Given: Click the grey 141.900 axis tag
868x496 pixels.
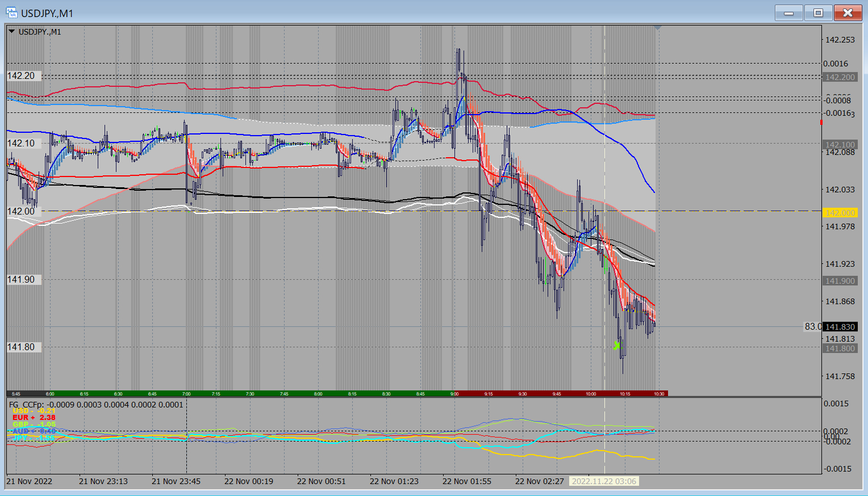Looking at the screenshot, I should [x=840, y=281].
